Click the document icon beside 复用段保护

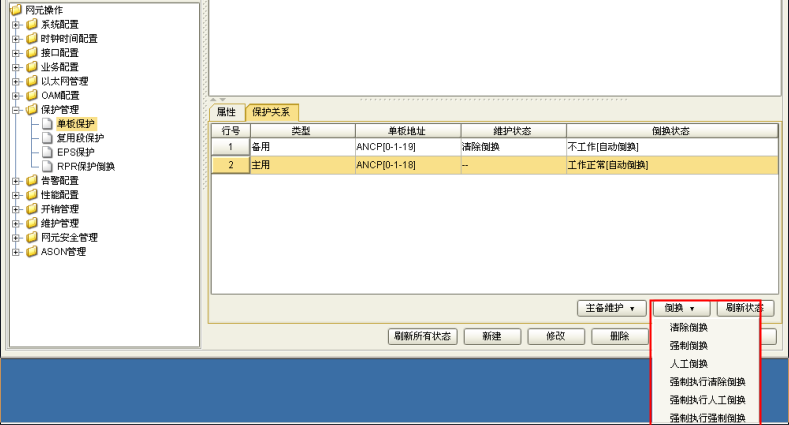coord(47,138)
